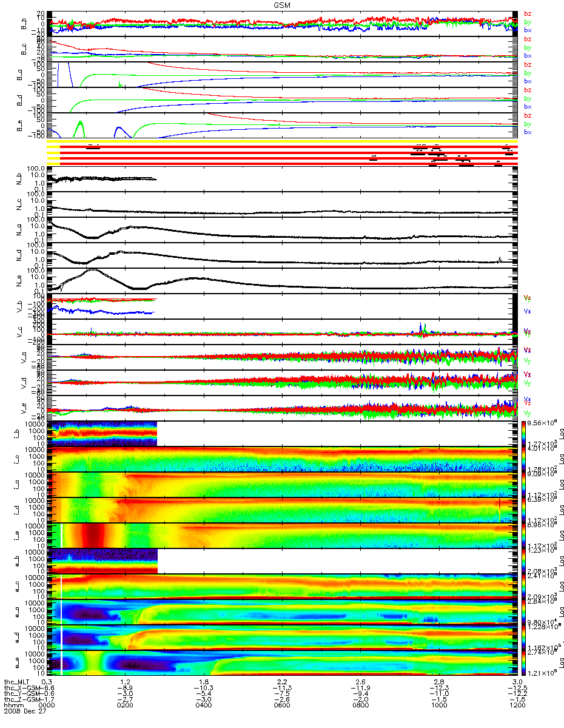Click the red bz legend of B_b panel
The height and width of the screenshot is (728, 564).
click(528, 13)
